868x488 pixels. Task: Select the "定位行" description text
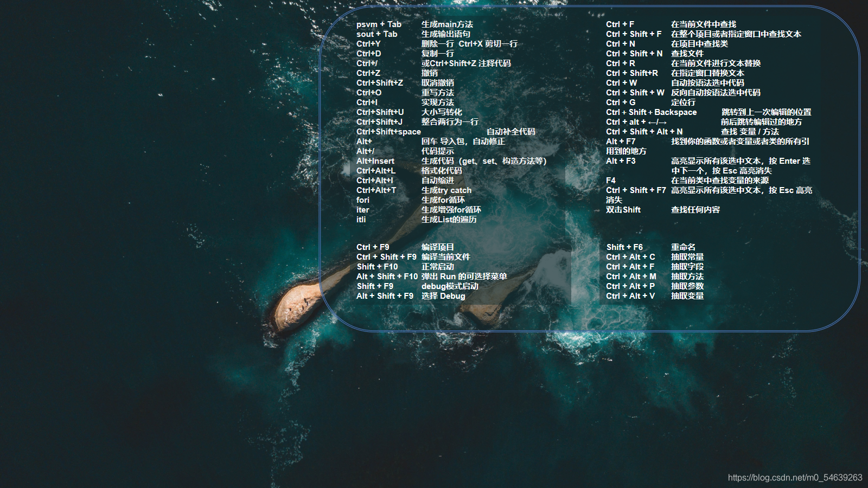(683, 102)
